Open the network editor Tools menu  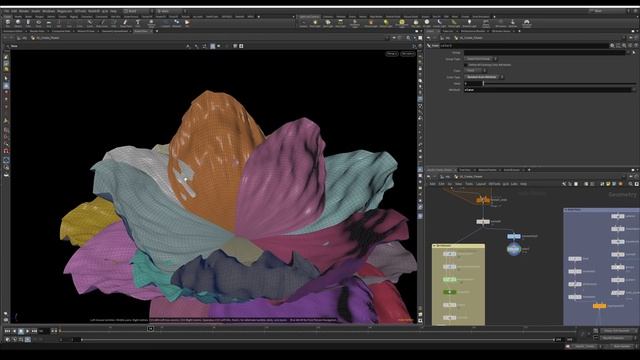pos(469,184)
